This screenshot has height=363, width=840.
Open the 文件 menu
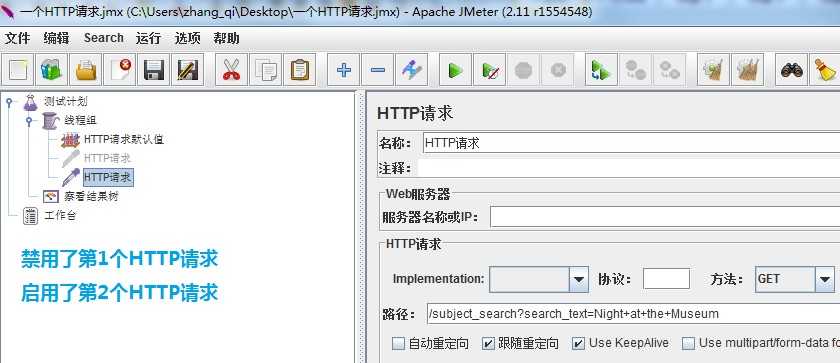click(18, 39)
